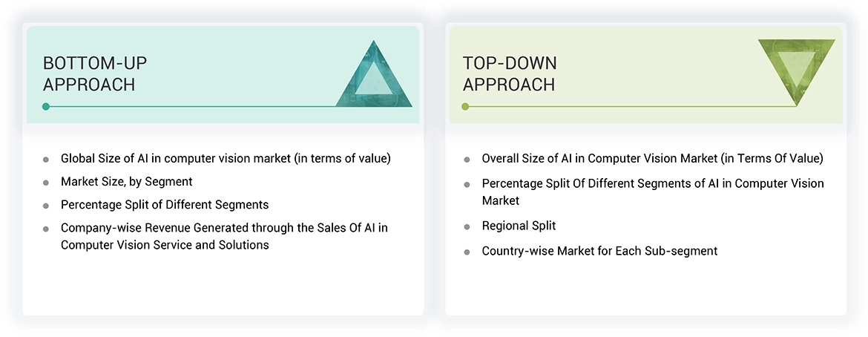This screenshot has width=868, height=337.
Task: Select the Top-Down Approach heading
Action: (510, 73)
